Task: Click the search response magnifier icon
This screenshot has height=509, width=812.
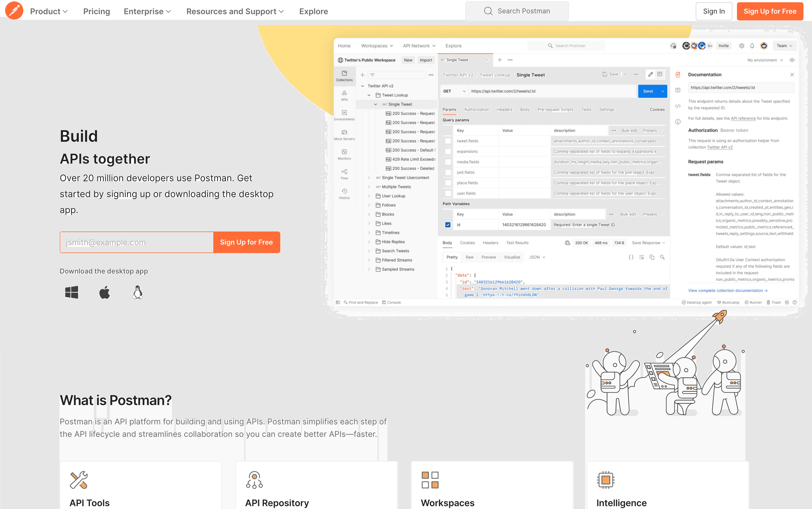Action: 662,257
